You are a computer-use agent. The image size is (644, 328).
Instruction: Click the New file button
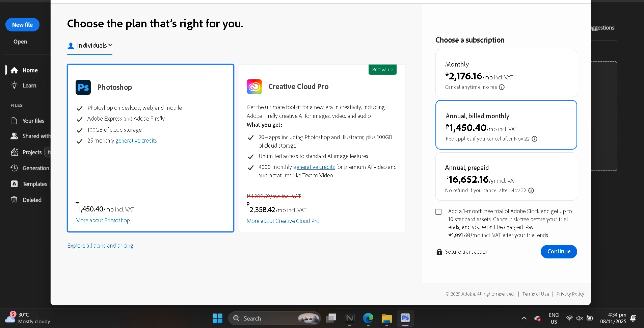(22, 25)
